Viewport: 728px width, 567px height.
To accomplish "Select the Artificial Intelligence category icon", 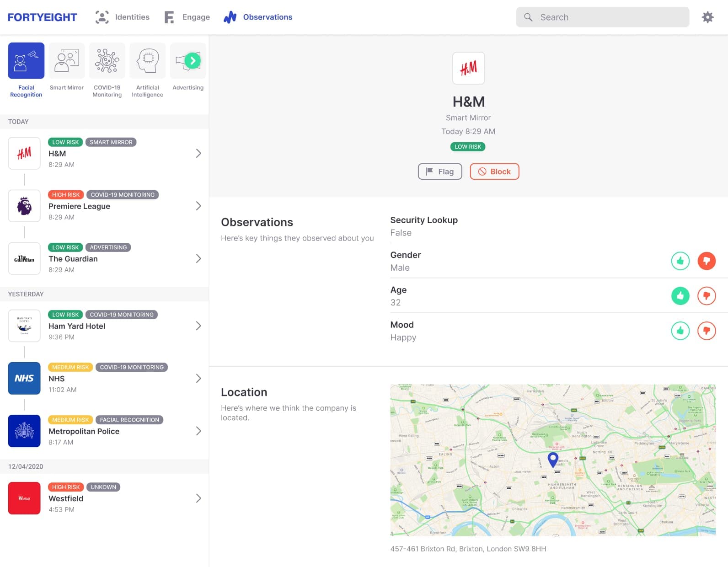I will [x=147, y=61].
